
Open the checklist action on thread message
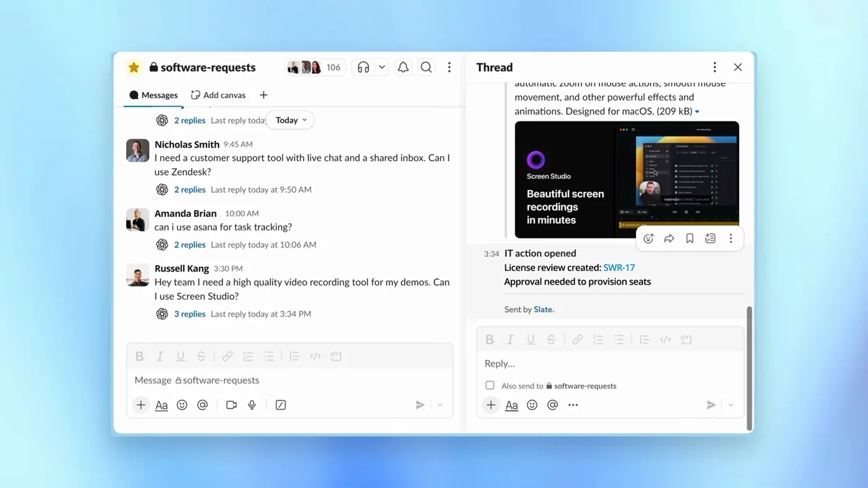(x=710, y=239)
